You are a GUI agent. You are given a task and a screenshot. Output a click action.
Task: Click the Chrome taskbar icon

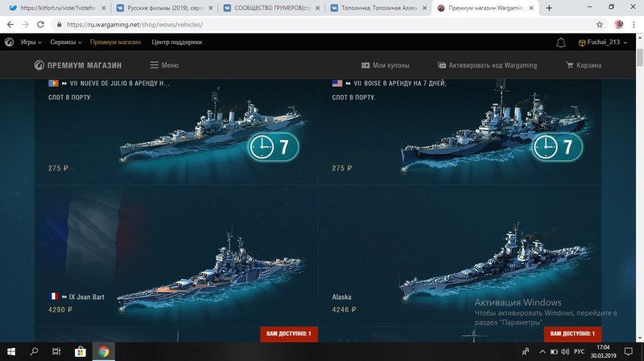tap(103, 351)
